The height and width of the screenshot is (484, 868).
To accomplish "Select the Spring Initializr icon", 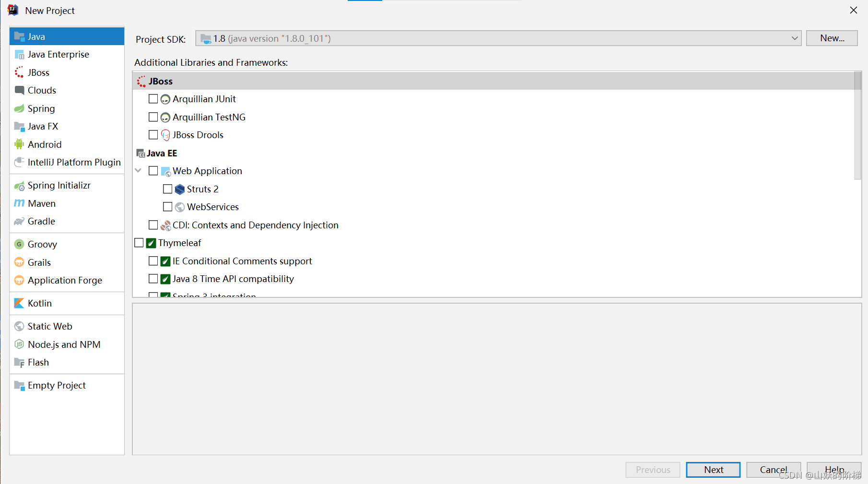I will tap(19, 186).
